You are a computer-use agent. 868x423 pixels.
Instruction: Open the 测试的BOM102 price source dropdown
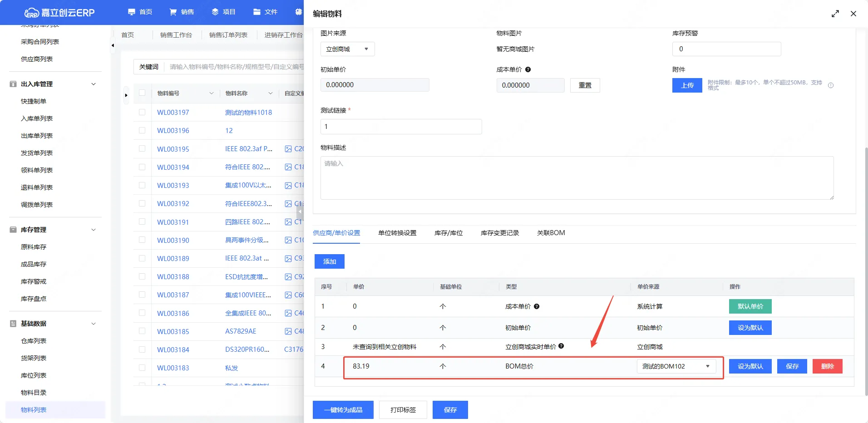pyautogui.click(x=676, y=366)
